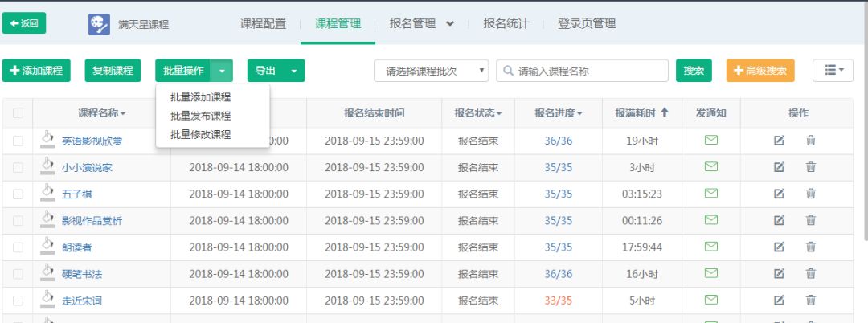Send notification envelope for 朗读者
The image size is (868, 323).
[710, 246]
